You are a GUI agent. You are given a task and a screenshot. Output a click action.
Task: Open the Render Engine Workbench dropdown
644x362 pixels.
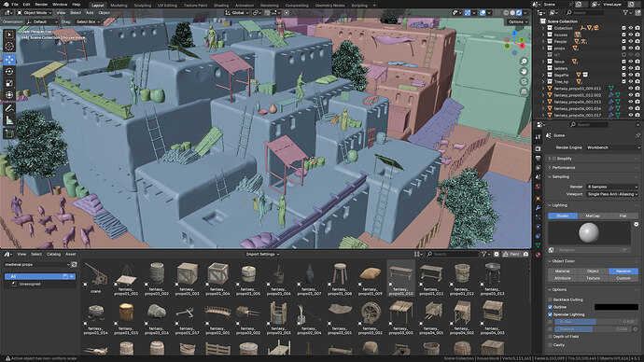tap(613, 147)
